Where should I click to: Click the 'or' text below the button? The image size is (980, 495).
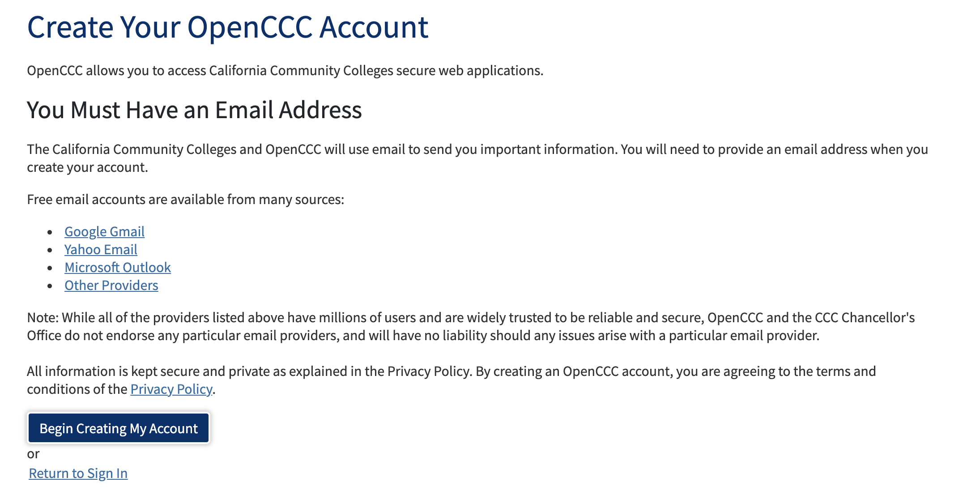click(x=33, y=454)
